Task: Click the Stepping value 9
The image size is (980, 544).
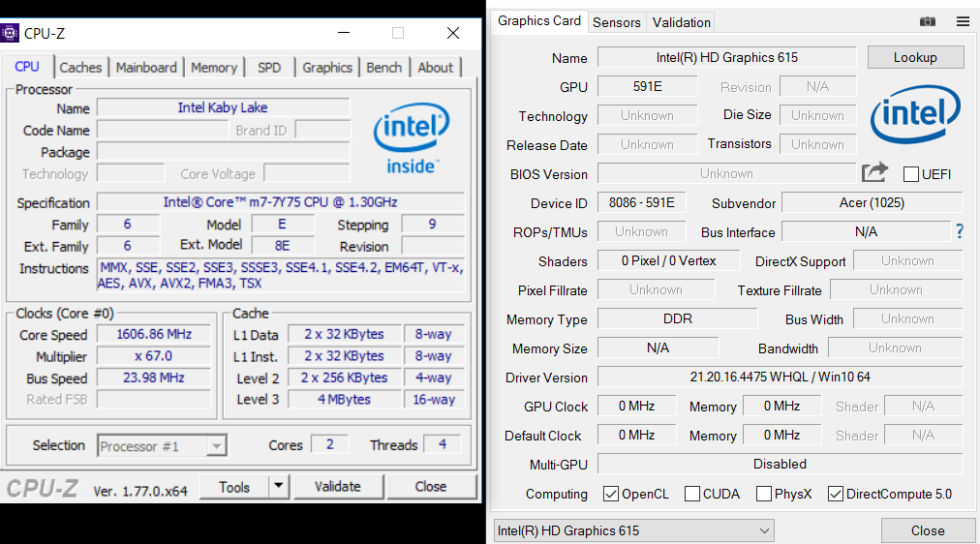Action: [433, 225]
